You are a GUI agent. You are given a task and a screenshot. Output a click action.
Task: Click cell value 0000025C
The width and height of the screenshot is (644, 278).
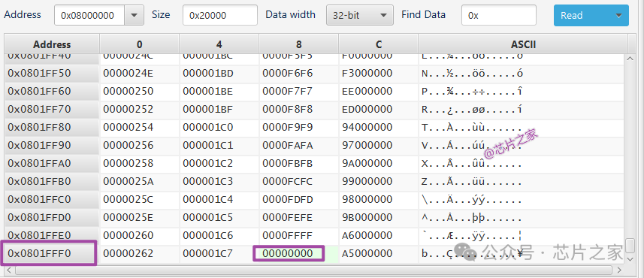coord(128,200)
